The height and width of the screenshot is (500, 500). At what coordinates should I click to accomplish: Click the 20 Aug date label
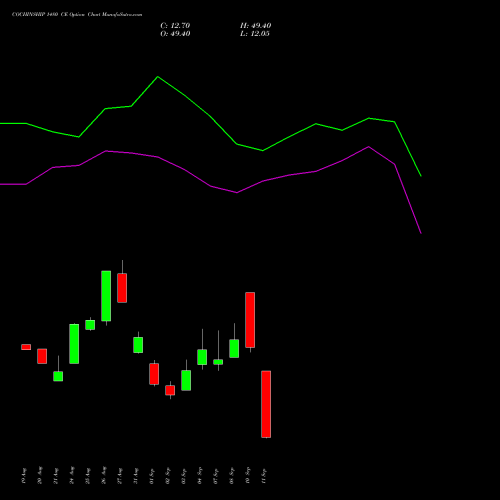pos(40,476)
